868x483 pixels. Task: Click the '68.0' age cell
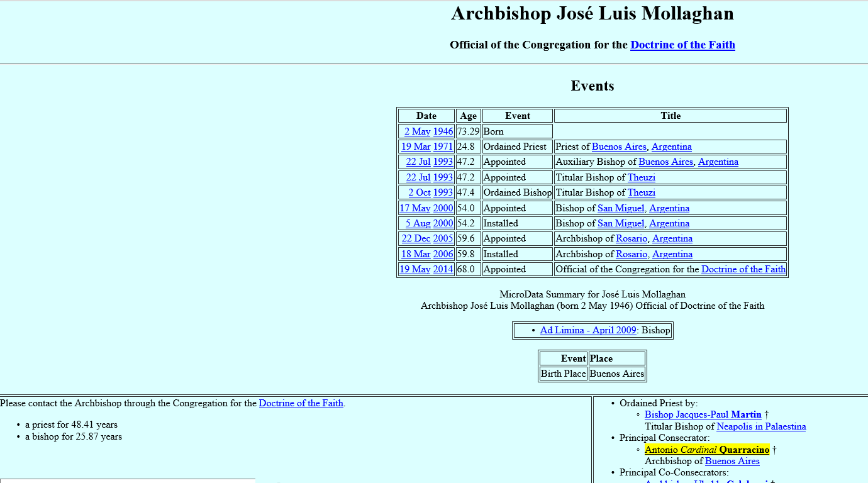469,269
